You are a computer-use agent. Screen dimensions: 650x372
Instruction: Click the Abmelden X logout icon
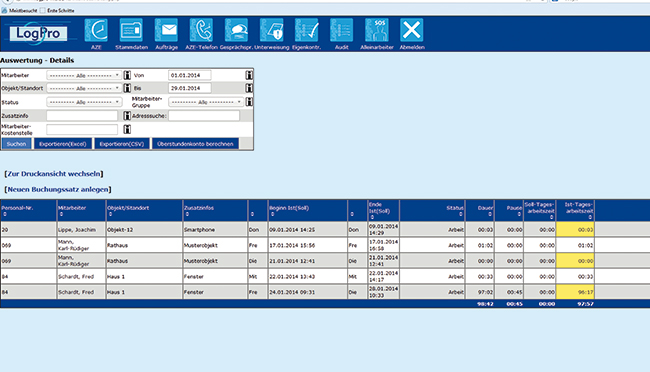click(412, 30)
